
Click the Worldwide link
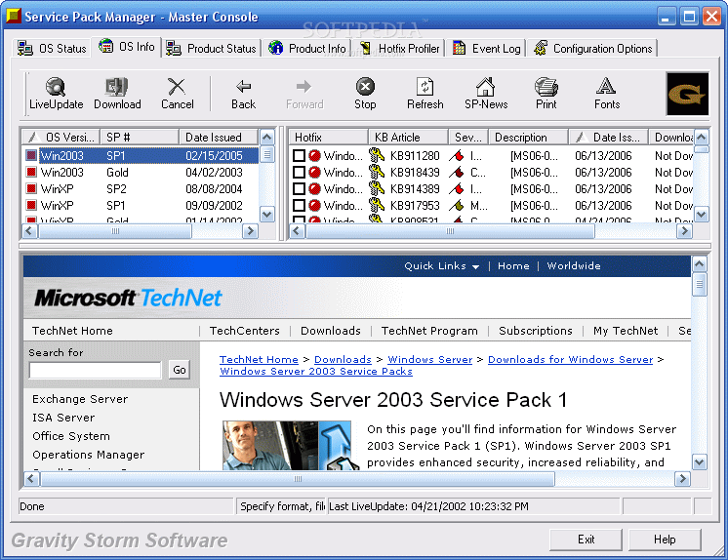click(574, 266)
